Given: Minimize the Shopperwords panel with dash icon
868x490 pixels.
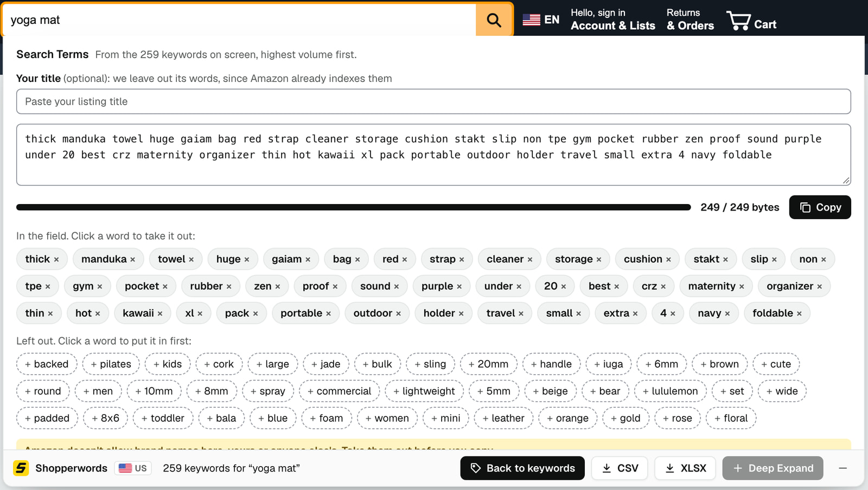Looking at the screenshot, I should tap(843, 468).
